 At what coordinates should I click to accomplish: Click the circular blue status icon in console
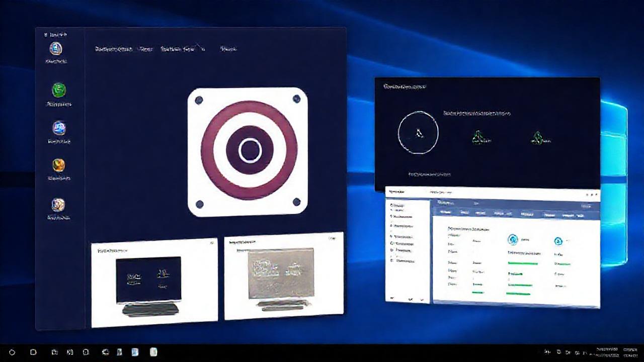[x=513, y=240]
